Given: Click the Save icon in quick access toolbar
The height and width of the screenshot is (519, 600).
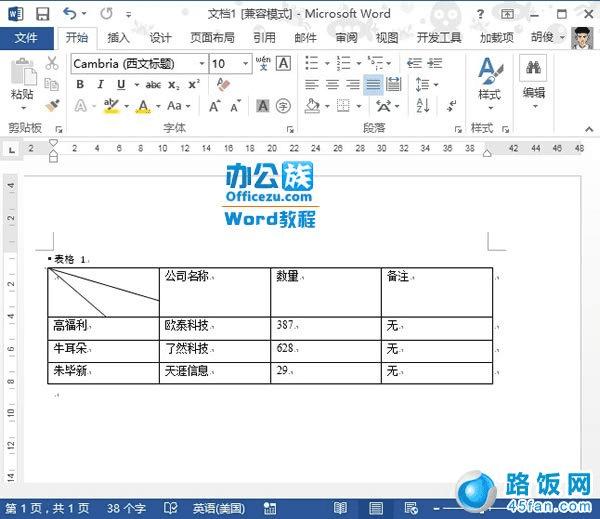Looking at the screenshot, I should [x=42, y=14].
